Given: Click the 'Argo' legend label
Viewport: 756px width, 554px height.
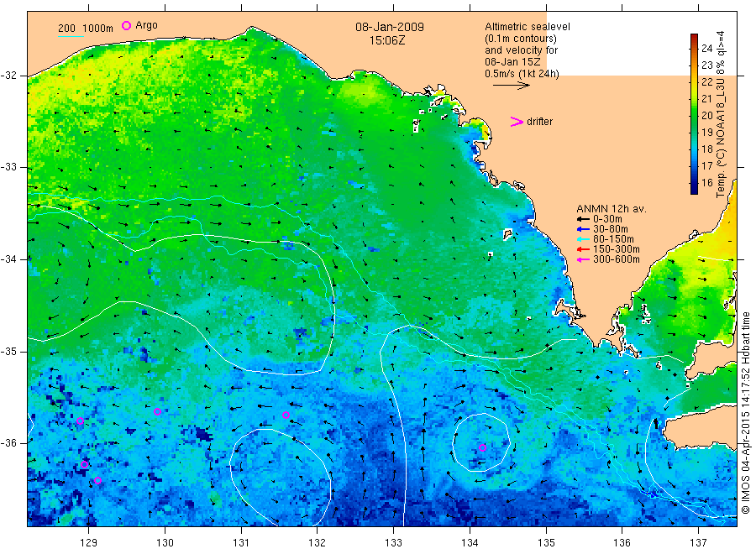Looking at the screenshot, I should [146, 25].
